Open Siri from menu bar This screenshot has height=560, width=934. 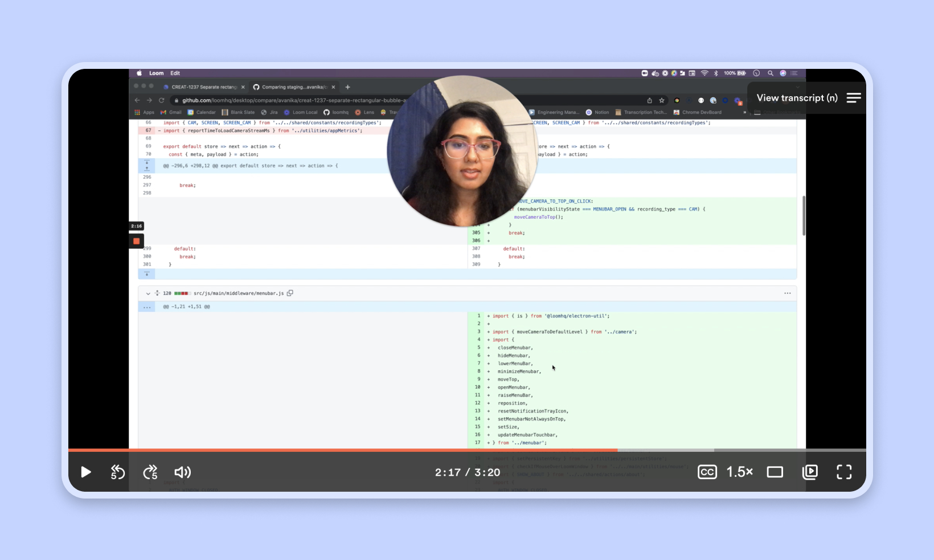point(783,73)
